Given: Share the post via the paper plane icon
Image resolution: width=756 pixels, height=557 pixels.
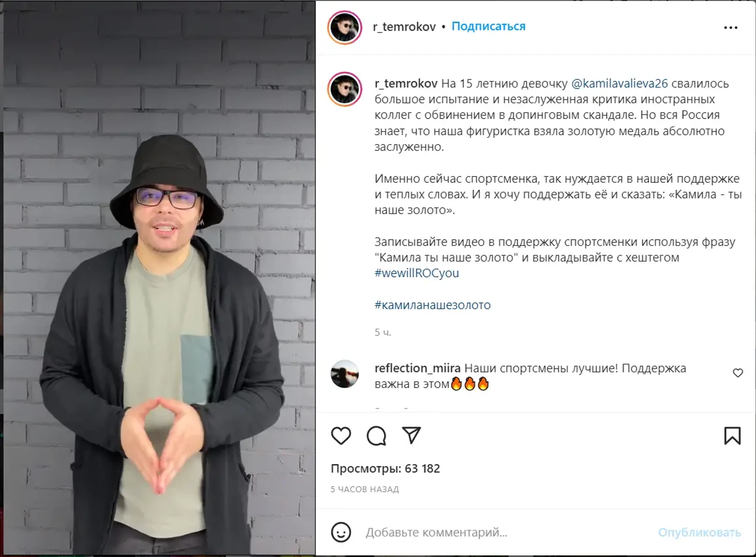Looking at the screenshot, I should coord(412,435).
